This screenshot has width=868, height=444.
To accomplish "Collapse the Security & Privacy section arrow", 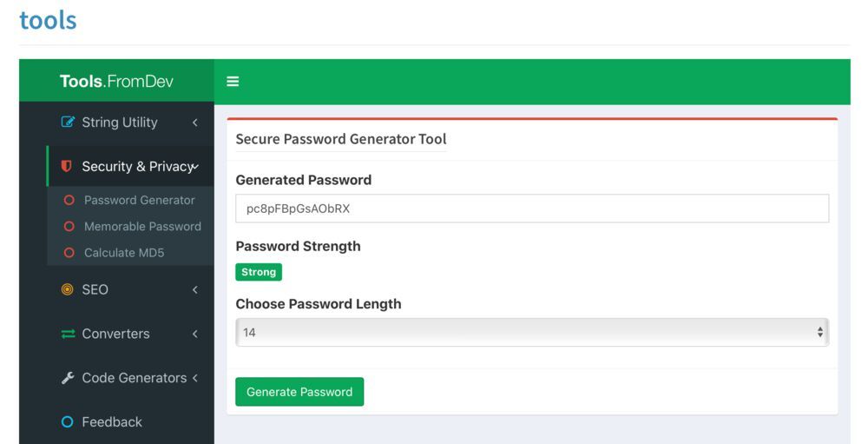I will [x=194, y=166].
